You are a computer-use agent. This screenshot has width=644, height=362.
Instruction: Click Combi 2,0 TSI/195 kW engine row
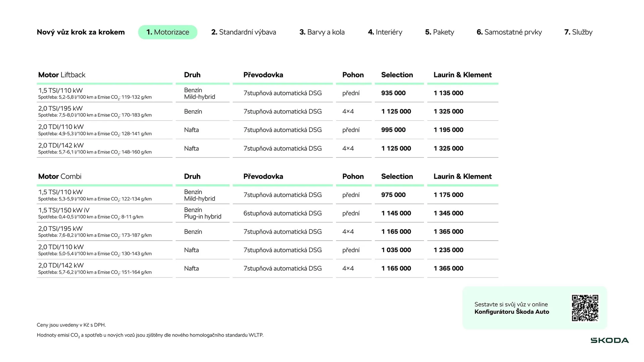click(268, 232)
